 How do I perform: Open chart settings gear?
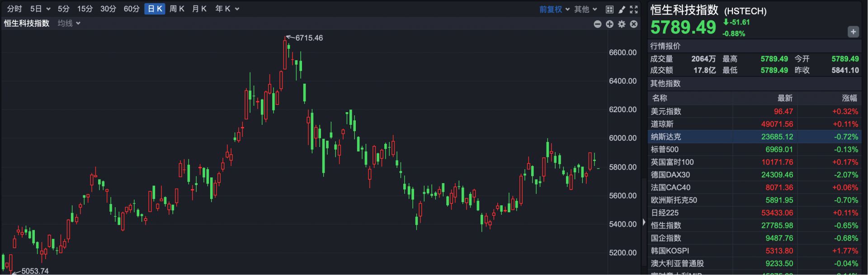[622, 24]
